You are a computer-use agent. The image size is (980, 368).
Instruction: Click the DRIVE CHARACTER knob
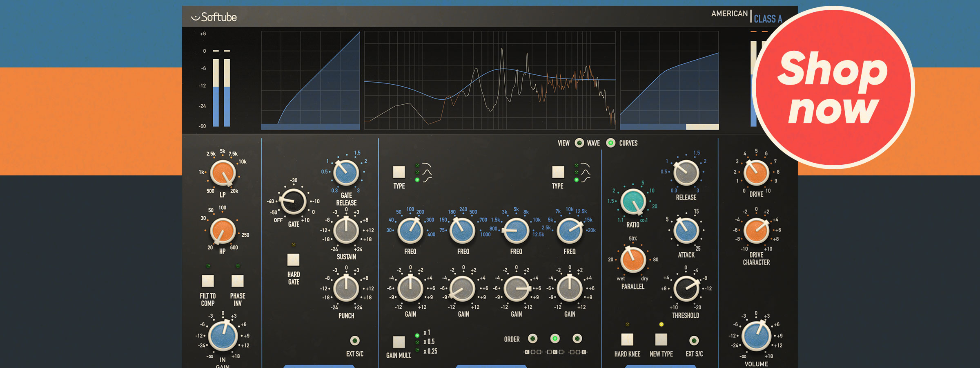click(756, 231)
